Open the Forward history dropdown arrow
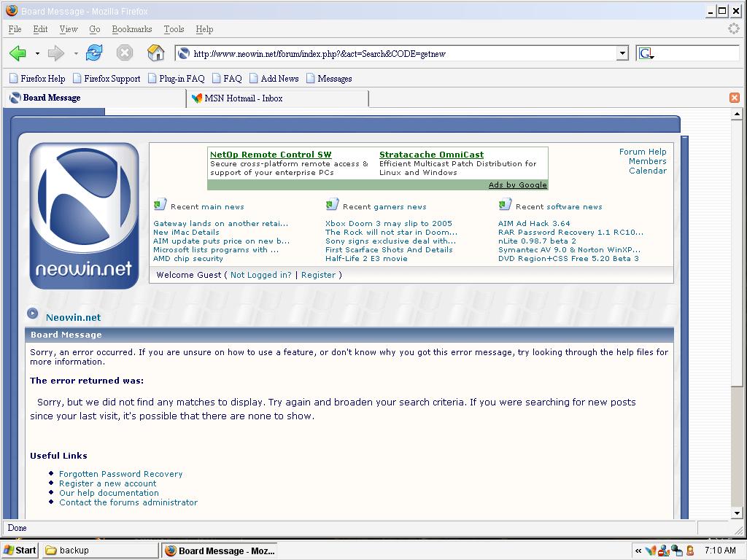747x560 pixels. 76,54
